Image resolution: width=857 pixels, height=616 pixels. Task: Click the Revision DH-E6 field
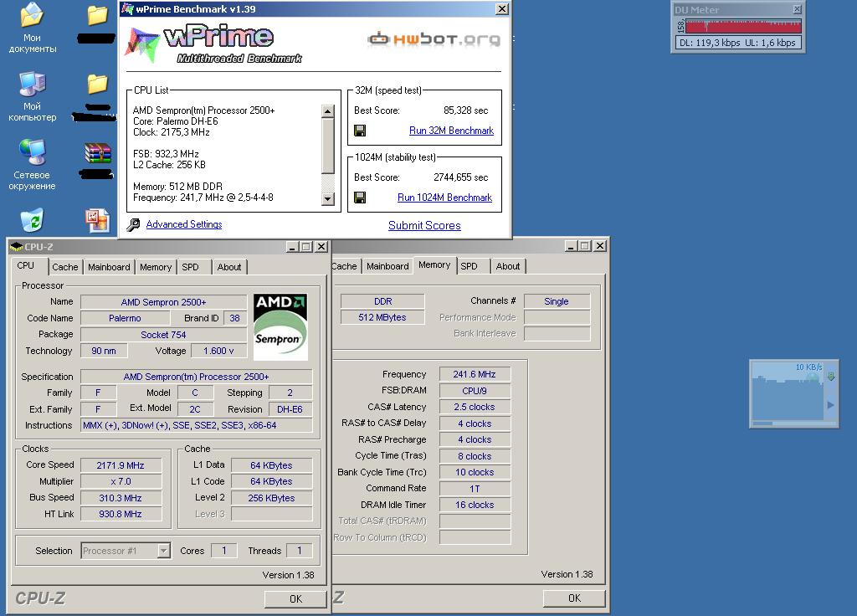pos(290,409)
